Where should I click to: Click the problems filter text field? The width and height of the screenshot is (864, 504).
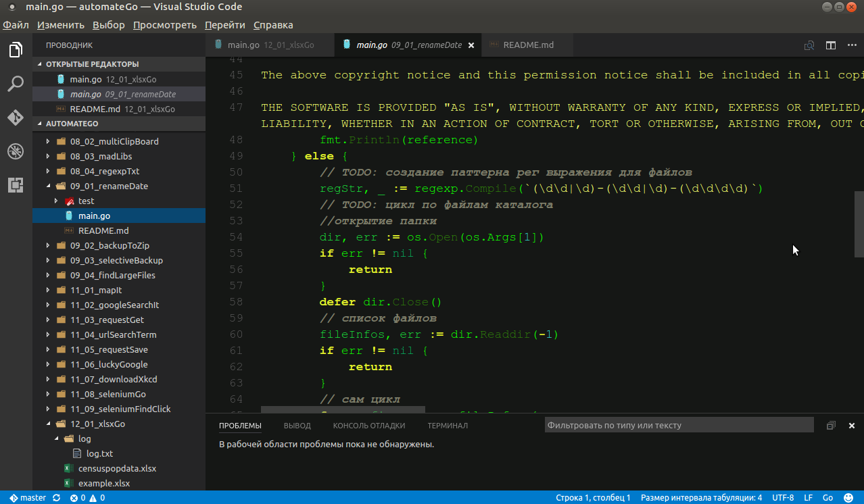pos(678,426)
